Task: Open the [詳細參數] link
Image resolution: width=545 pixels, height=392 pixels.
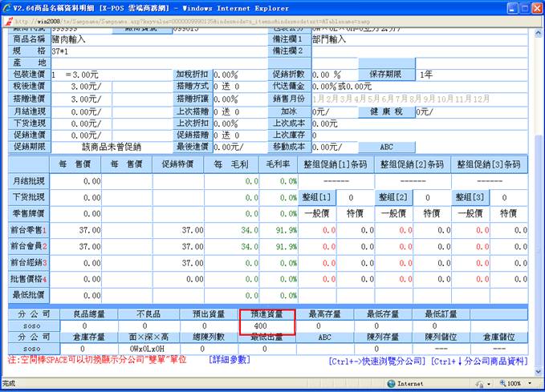Action: point(230,361)
